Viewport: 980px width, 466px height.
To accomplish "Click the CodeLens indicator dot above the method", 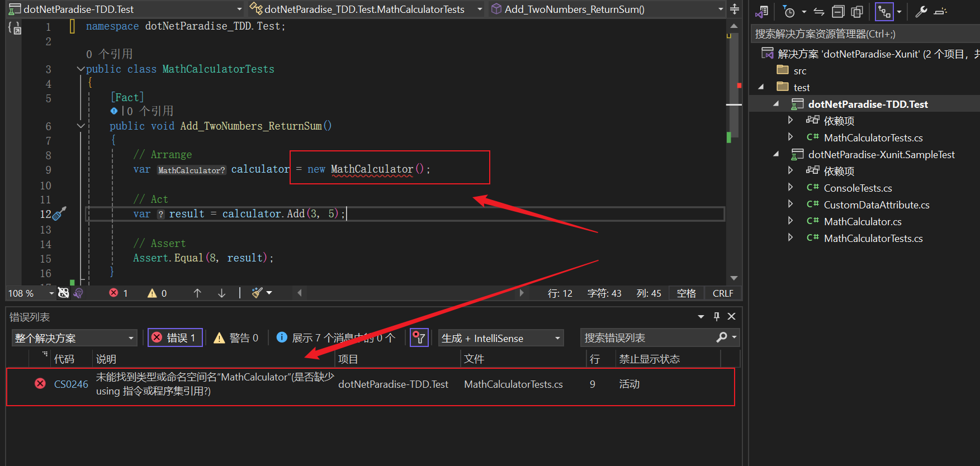I will pos(114,111).
